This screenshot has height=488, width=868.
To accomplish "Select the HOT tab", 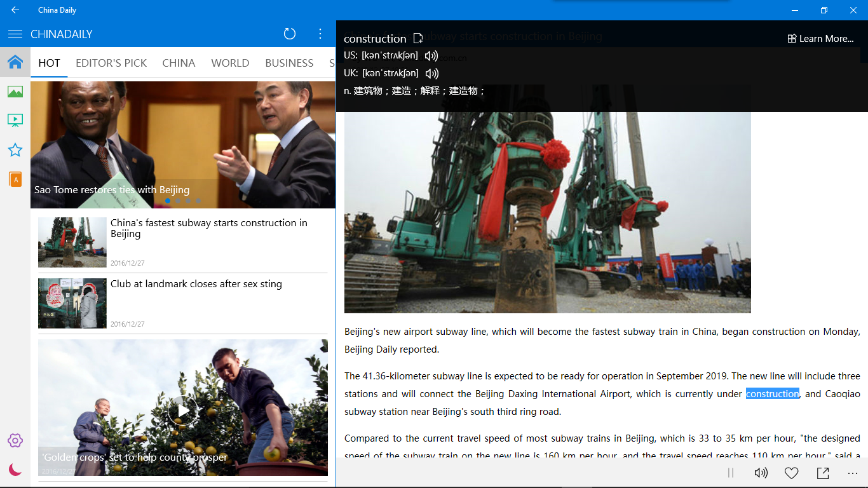I will click(49, 63).
